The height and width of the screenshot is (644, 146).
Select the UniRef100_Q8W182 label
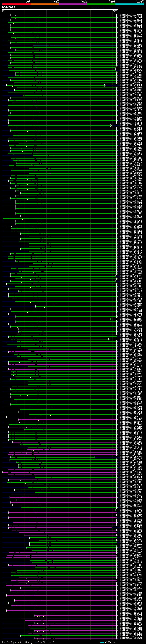coord(131,268)
